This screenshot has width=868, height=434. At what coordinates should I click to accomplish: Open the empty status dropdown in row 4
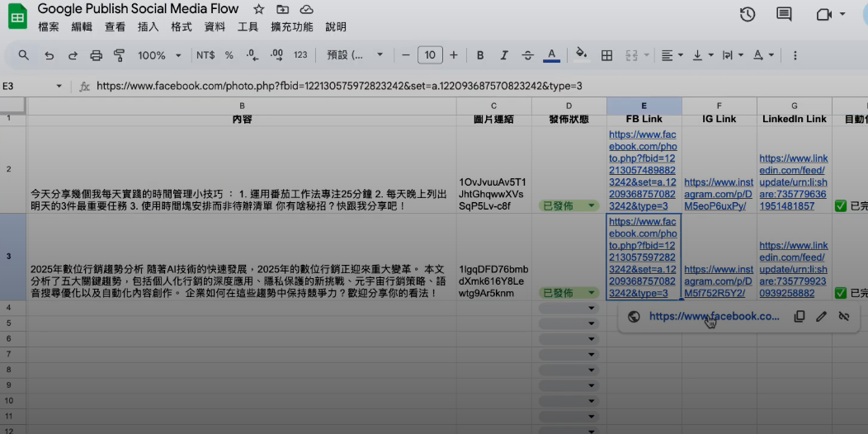coord(569,308)
